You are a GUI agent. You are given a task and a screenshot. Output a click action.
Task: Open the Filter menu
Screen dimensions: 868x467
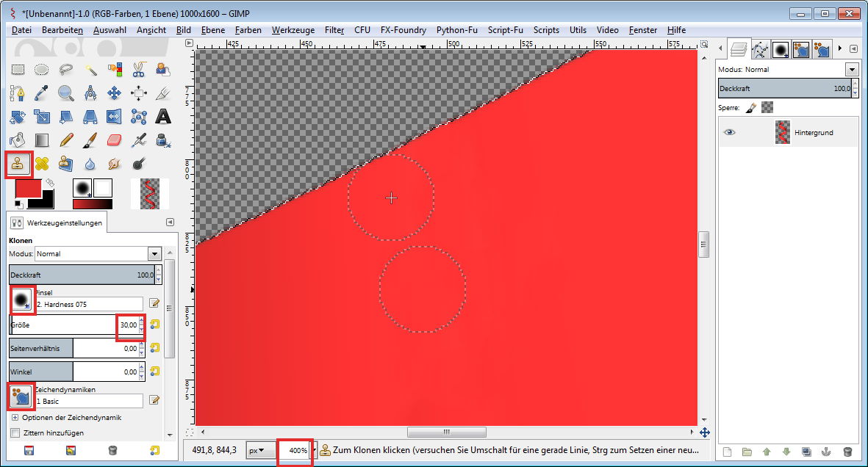[x=334, y=30]
